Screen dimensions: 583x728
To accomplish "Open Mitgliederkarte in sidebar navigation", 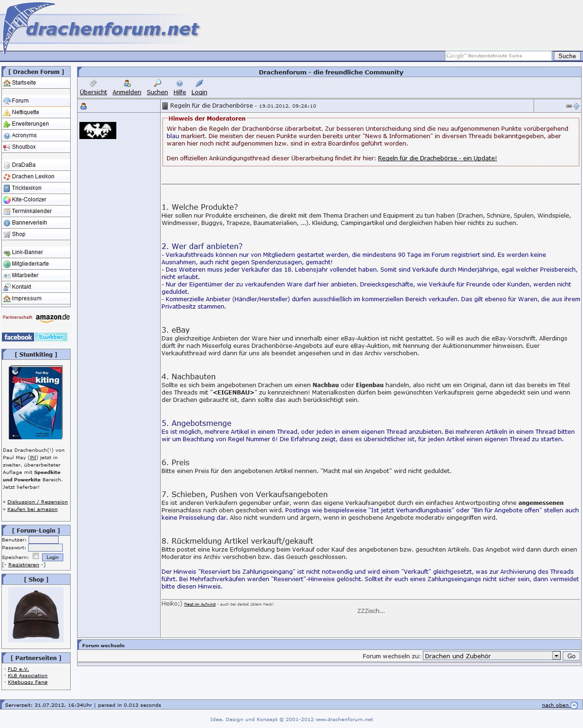I will coord(30,264).
